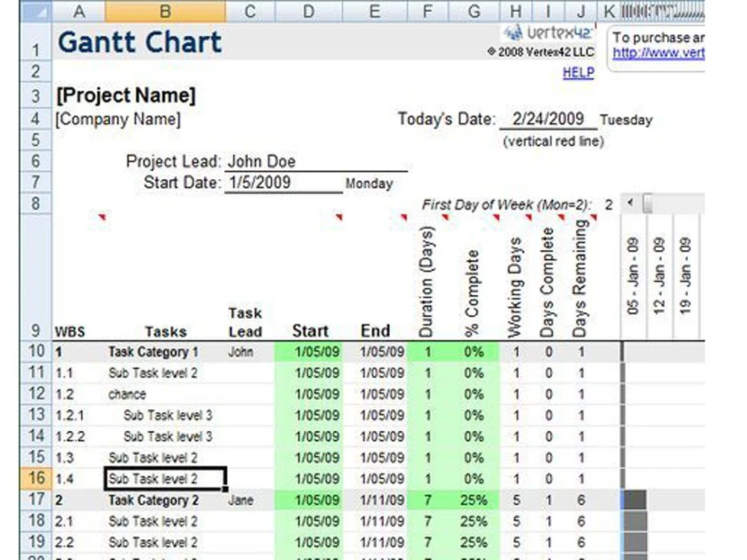Viewport: 747px width, 560px height.
Task: Open the vertex42 purchase URL link
Action: (658, 53)
